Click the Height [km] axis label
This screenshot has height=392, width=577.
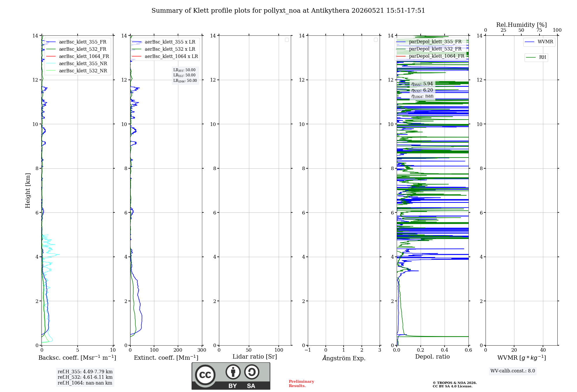point(28,191)
